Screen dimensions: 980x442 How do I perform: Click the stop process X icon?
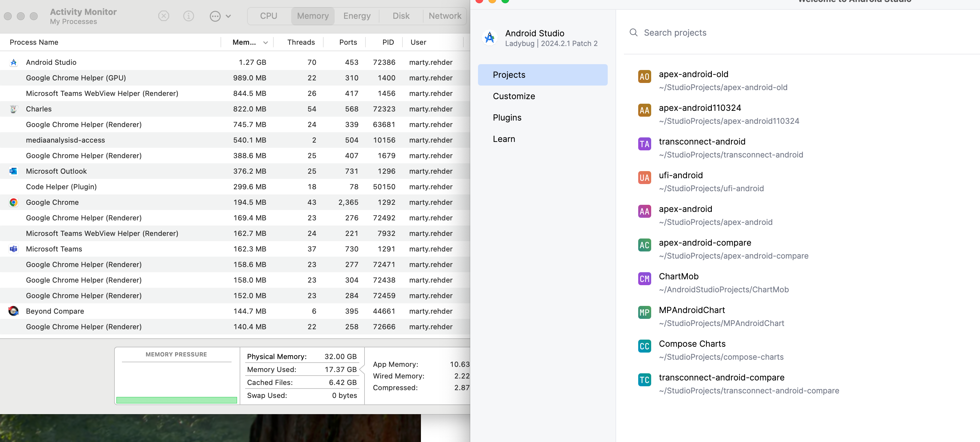163,16
